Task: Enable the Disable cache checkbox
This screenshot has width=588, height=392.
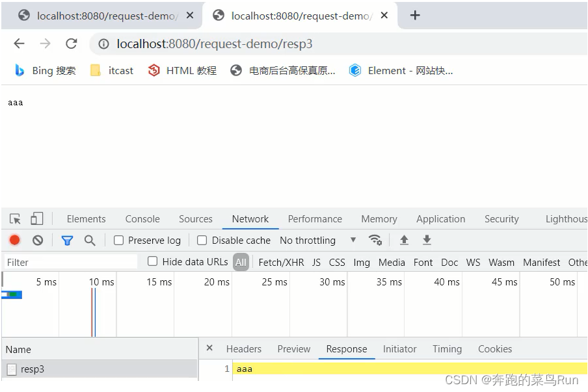Action: (202, 240)
